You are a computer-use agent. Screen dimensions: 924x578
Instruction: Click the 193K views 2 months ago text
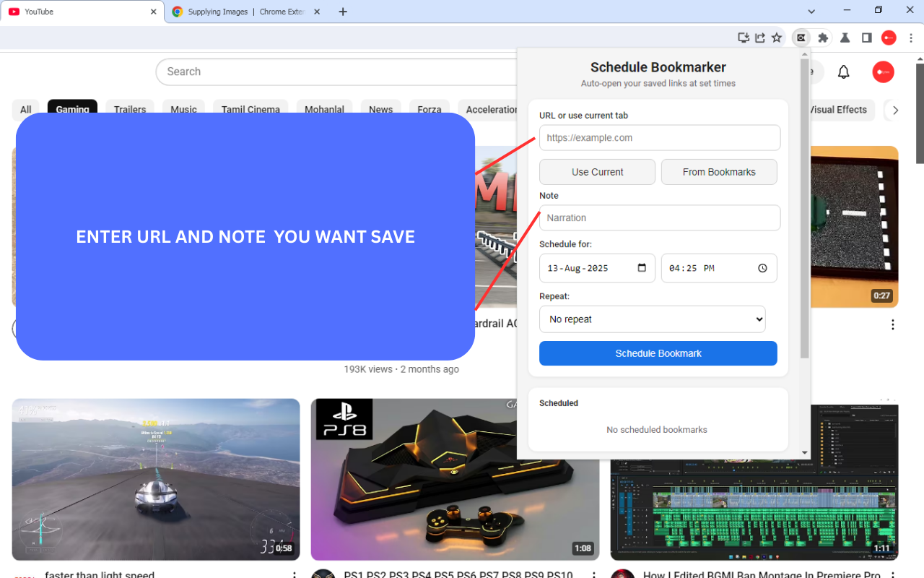[401, 369]
